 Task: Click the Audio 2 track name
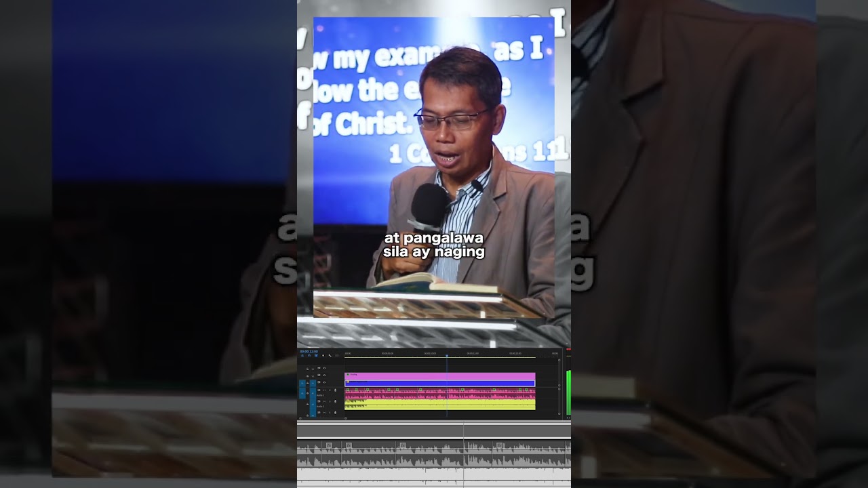321,405
